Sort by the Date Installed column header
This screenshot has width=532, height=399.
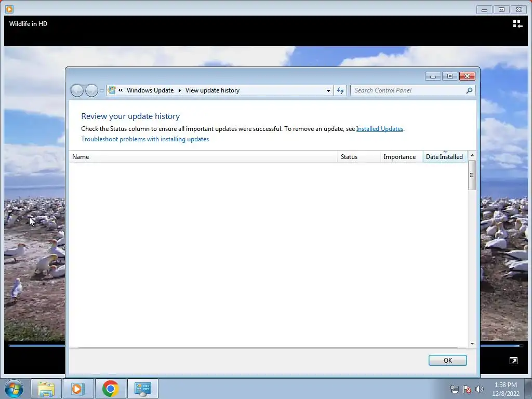[445, 157]
